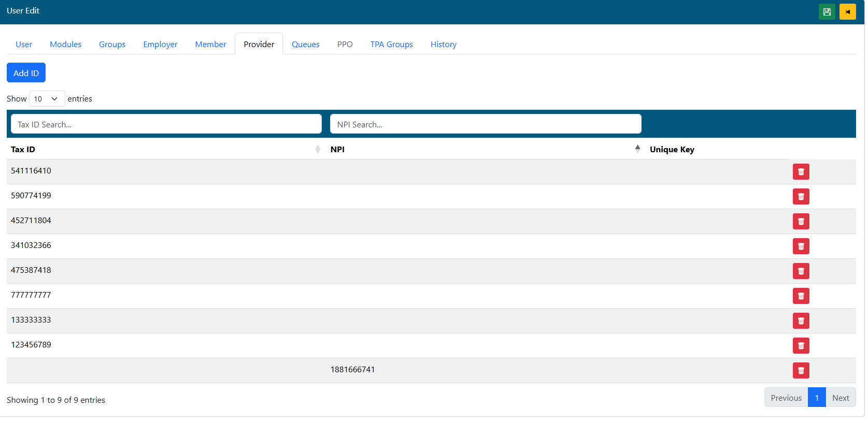Select the Employer tab
This screenshot has height=423, width=868.
(160, 45)
